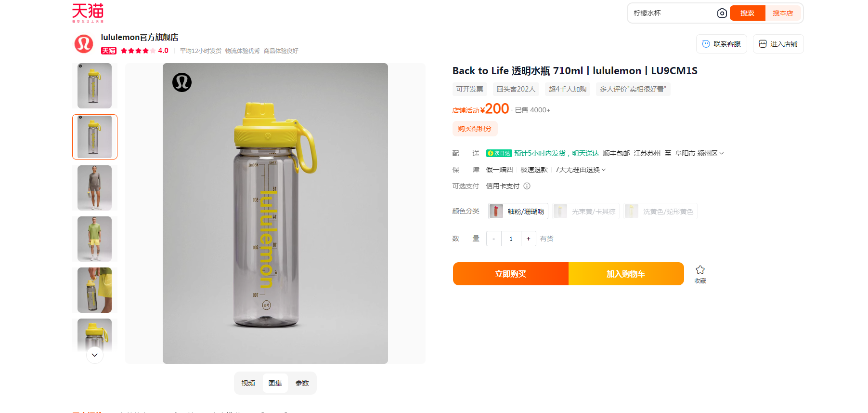Switch to the 参数 tab
This screenshot has height=413, width=868.
(x=302, y=383)
